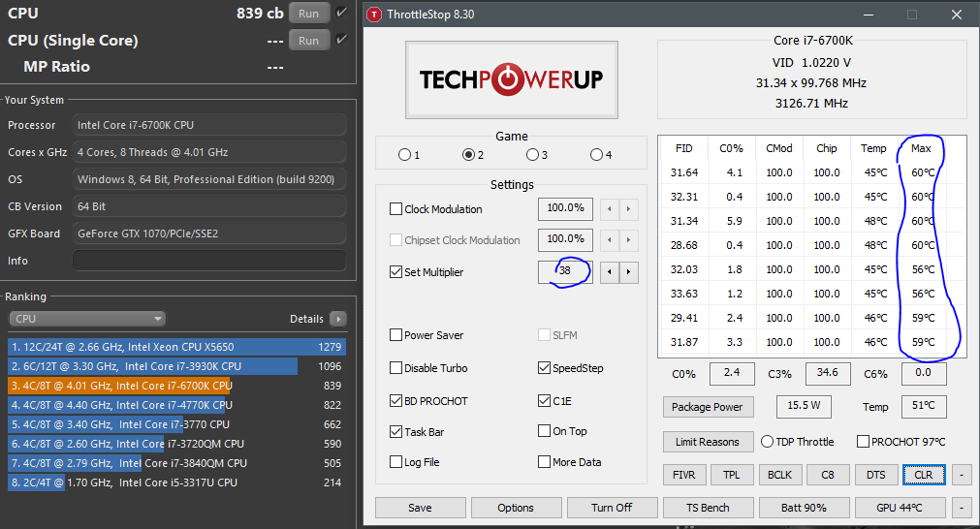Increase Set Multiplier with right arrow

629,272
